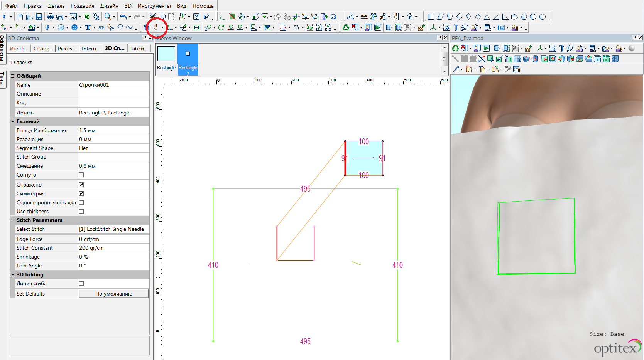Select the Text tool in left toolbar
The width and height of the screenshot is (644, 360).
coord(88,27)
